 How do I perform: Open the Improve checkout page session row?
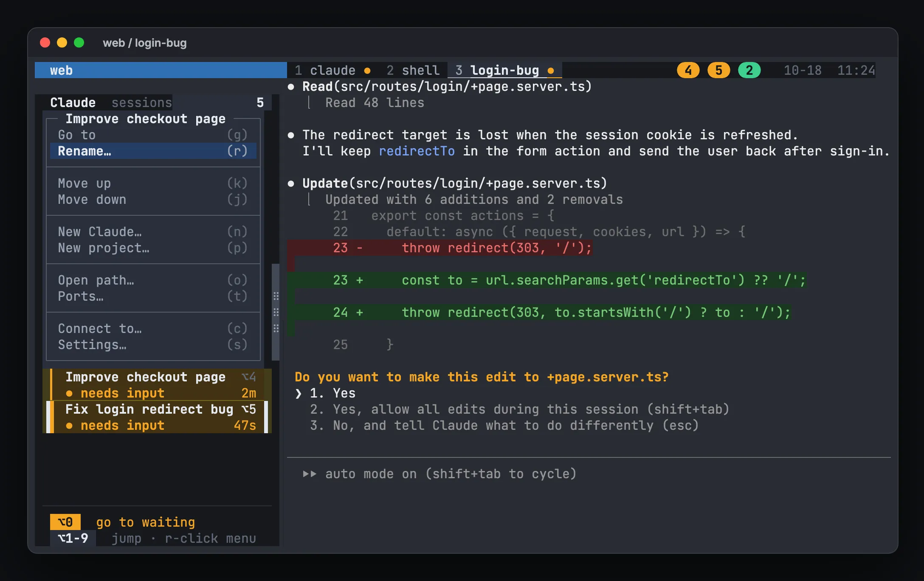coord(157,385)
